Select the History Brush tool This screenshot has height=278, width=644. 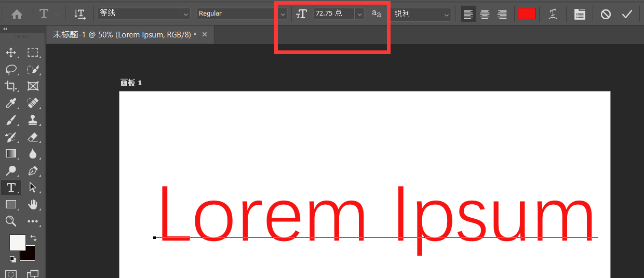[11, 137]
